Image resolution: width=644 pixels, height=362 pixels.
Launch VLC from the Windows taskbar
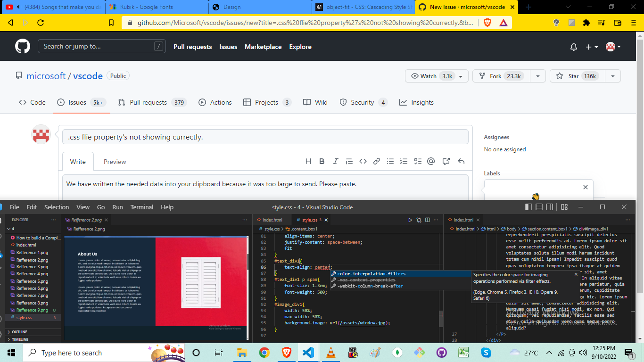[x=330, y=353]
